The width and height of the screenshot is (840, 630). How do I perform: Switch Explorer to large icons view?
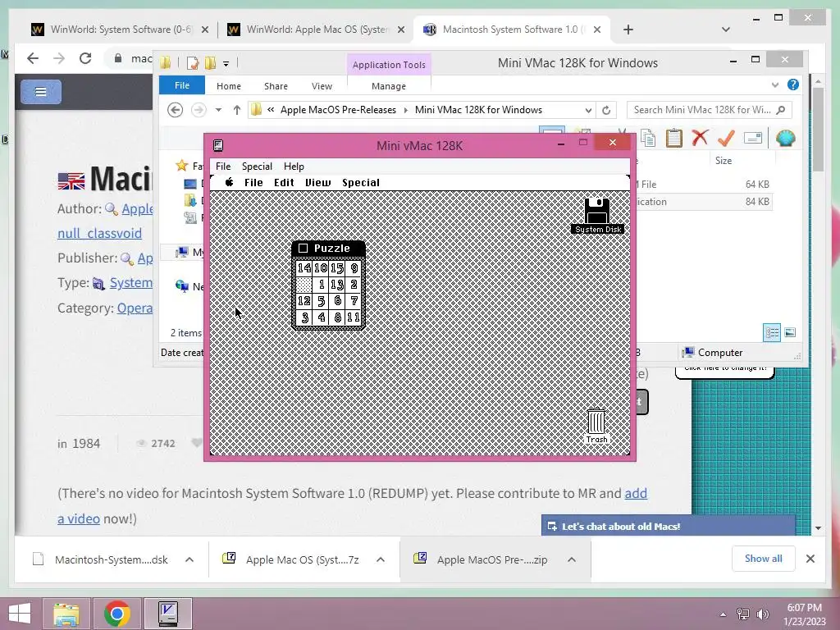pos(790,333)
